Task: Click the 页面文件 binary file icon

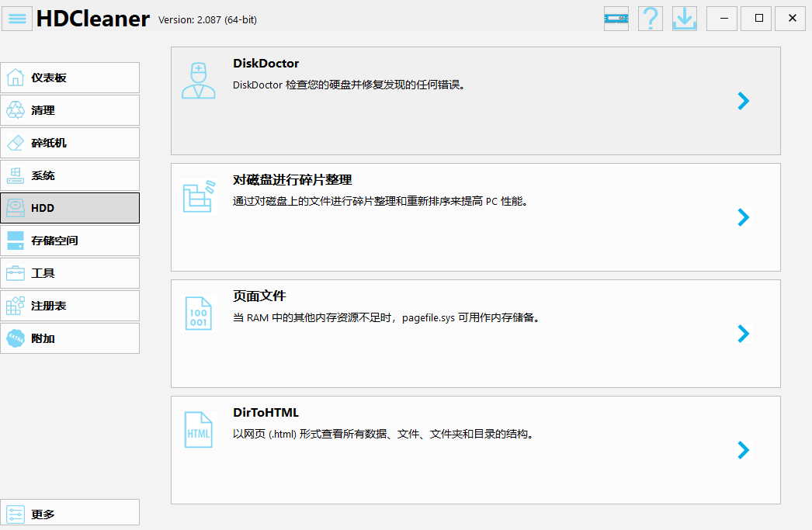Action: (x=198, y=313)
